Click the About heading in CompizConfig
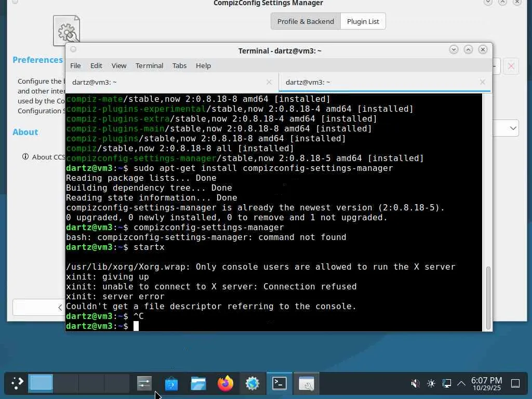The height and width of the screenshot is (399, 532). [25, 132]
